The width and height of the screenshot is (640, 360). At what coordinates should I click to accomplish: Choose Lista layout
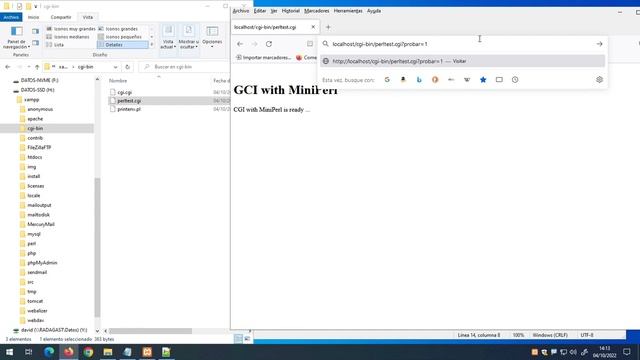[x=55, y=44]
